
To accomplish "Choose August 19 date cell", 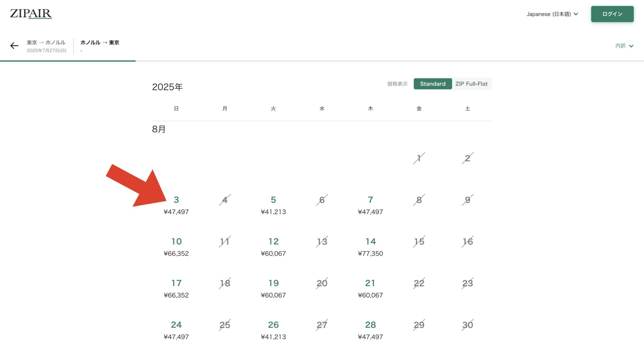I will [273, 288].
